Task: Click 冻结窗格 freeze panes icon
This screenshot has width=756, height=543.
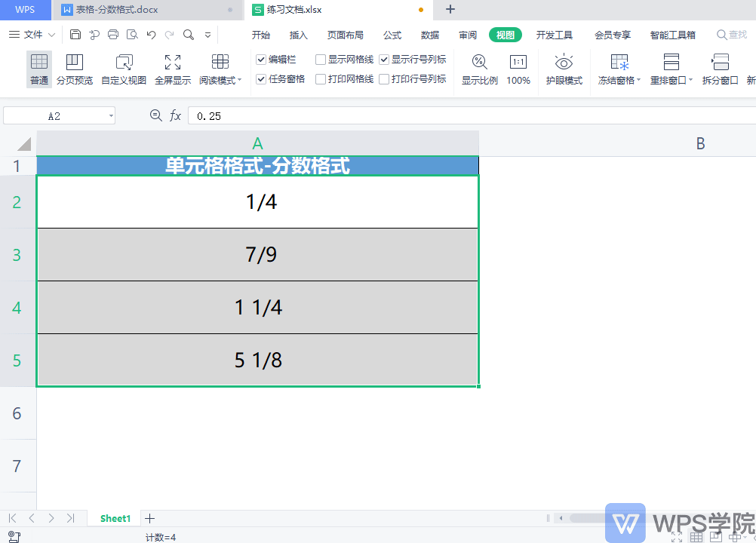Action: click(x=619, y=62)
